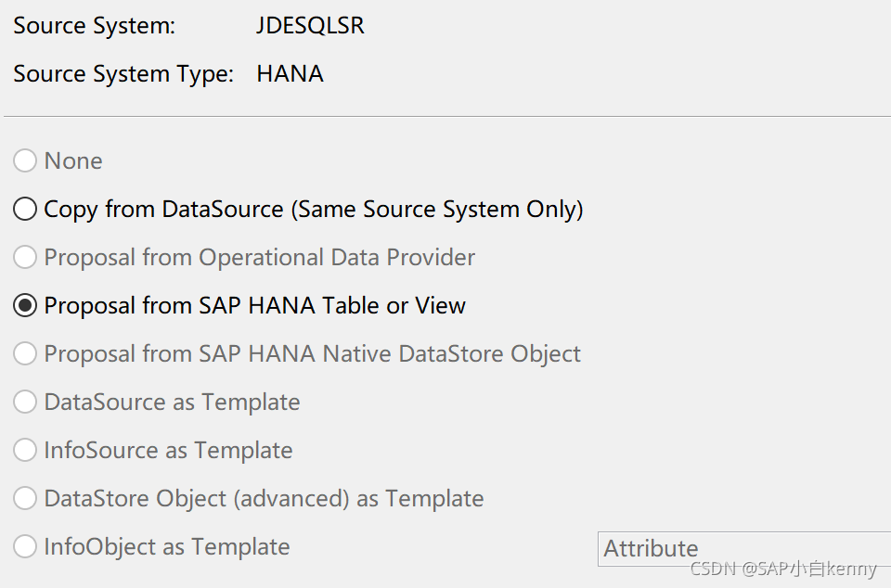Choose Copy from DataSource radio button
The height and width of the screenshot is (588, 891).
(x=25, y=210)
